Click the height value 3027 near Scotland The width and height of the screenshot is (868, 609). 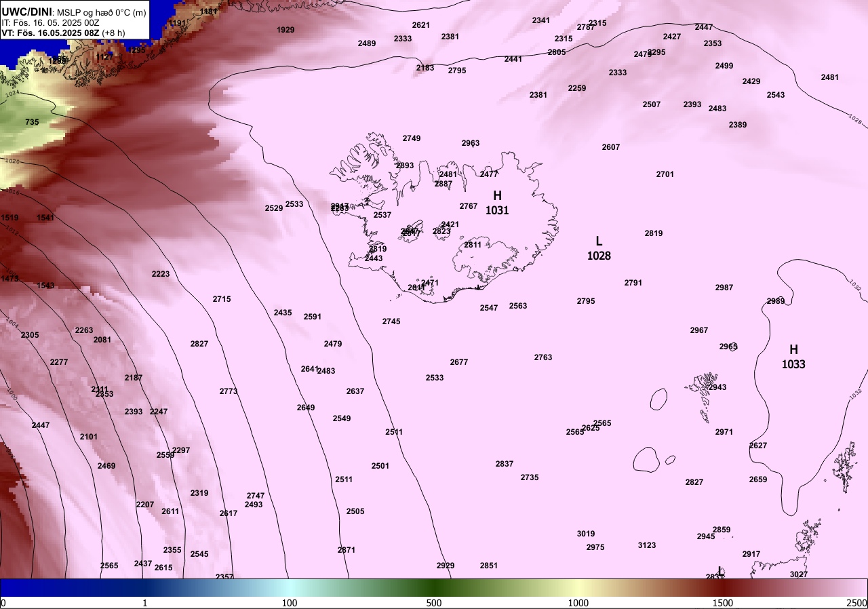click(799, 574)
